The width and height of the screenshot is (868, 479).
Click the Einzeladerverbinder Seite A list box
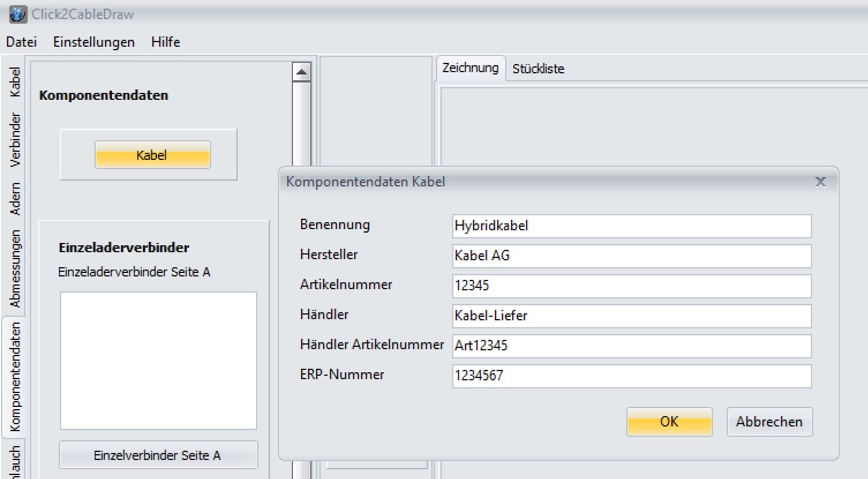pos(158,361)
